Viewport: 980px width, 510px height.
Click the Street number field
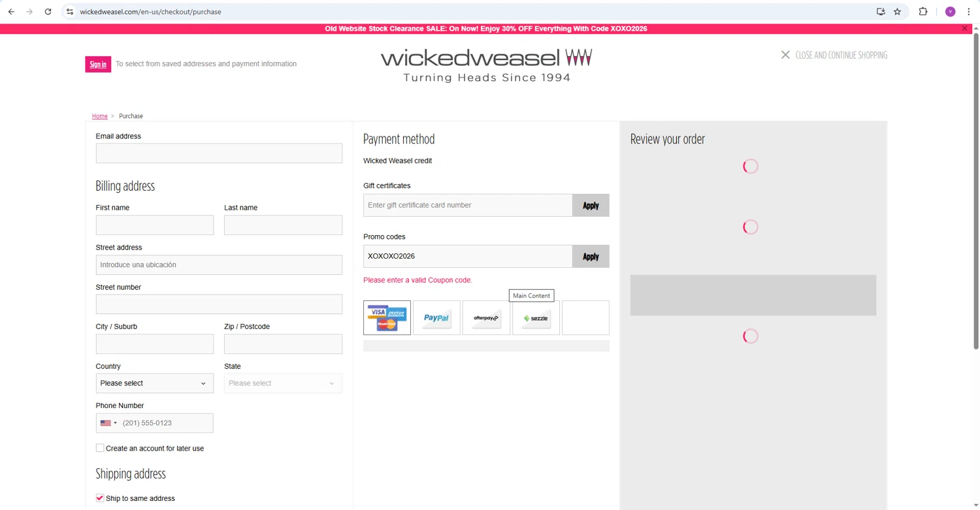pos(219,304)
